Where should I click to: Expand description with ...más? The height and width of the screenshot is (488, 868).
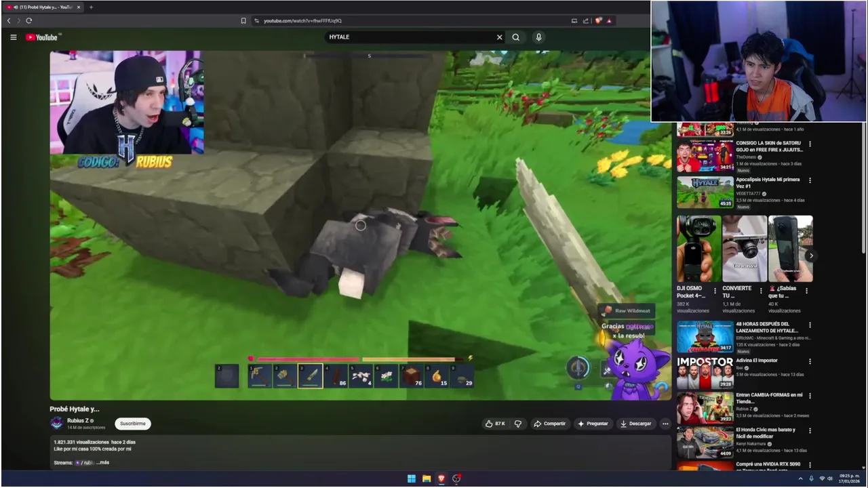click(102, 462)
